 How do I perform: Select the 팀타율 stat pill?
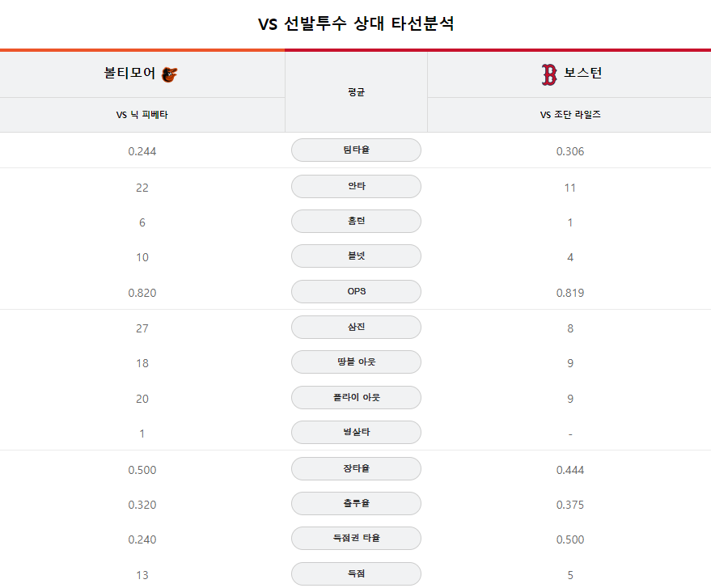tap(356, 150)
